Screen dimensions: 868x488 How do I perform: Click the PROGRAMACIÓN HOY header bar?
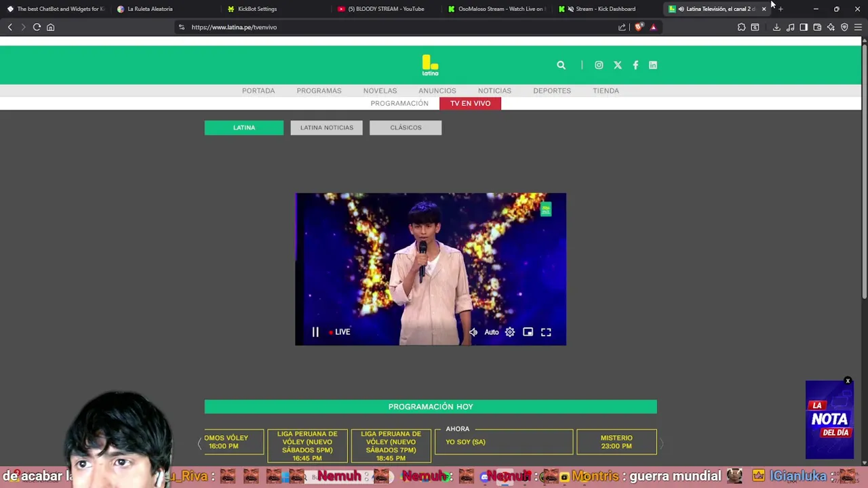coord(431,407)
